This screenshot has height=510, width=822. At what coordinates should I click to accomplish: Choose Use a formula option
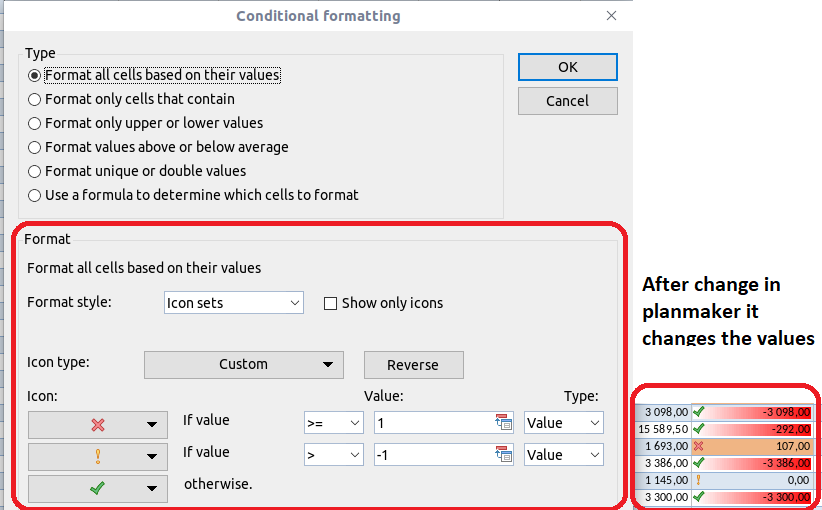point(36,195)
